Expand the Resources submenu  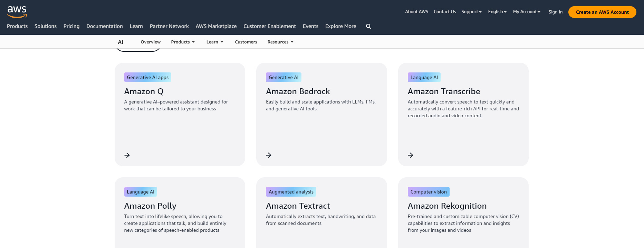(x=280, y=42)
